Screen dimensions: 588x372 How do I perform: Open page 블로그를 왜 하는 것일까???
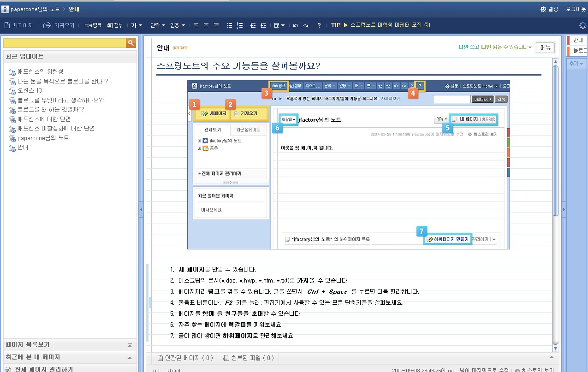tap(51, 109)
